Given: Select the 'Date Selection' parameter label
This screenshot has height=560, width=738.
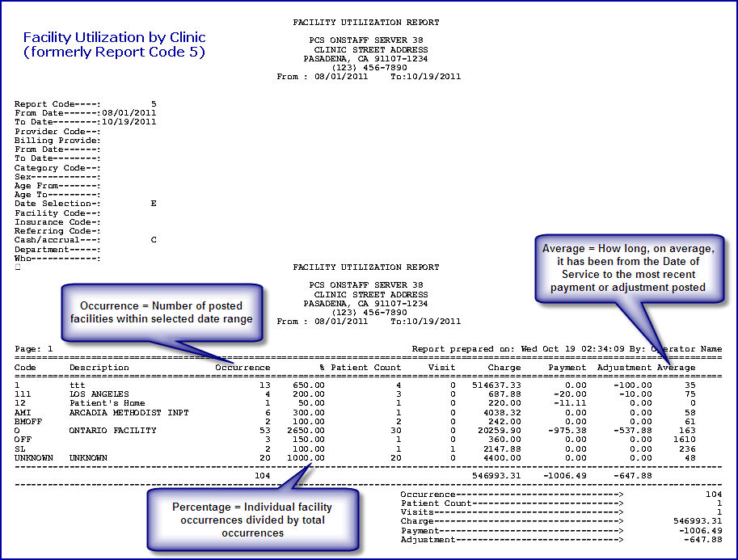Looking at the screenshot, I should coord(57,204).
